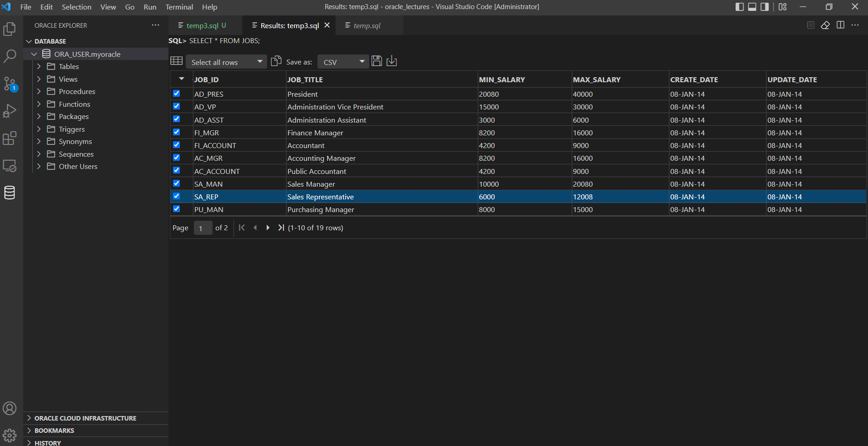868x446 pixels.
Task: Open editor More Actions ellipsis
Action: [855, 25]
